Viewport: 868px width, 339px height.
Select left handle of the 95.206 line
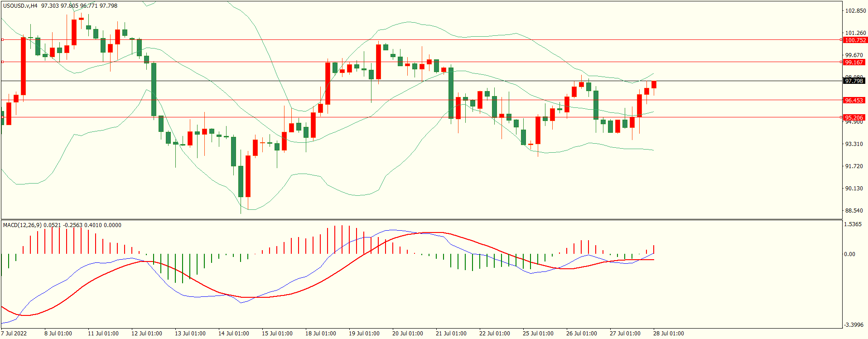[3, 117]
